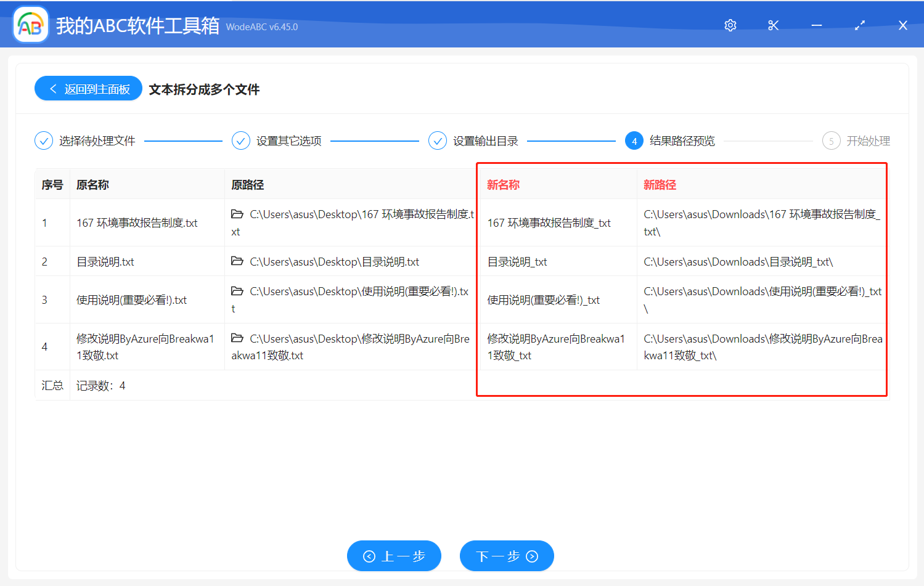Go back to step 选择待处理文件
This screenshot has height=586, width=924.
85,141
